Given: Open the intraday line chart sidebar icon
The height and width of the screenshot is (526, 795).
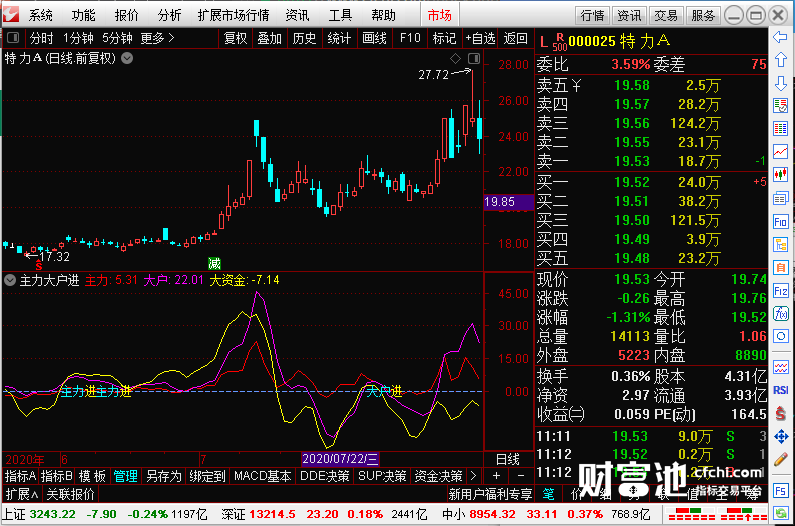Looking at the screenshot, I should [x=780, y=152].
